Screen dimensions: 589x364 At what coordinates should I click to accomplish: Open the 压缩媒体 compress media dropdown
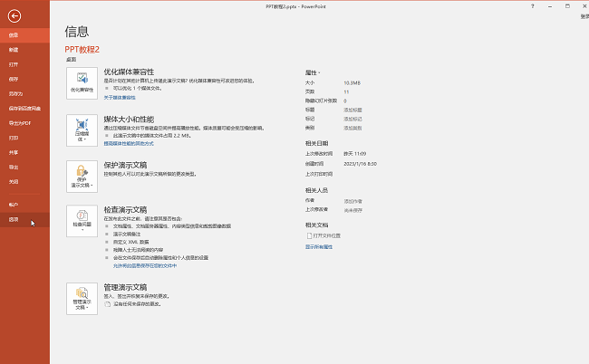pyautogui.click(x=82, y=130)
